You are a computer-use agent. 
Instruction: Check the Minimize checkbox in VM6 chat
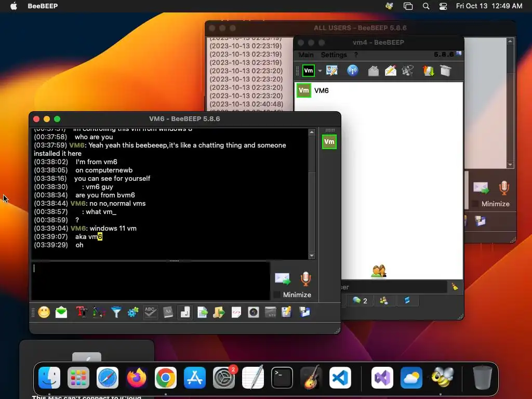pos(277,295)
